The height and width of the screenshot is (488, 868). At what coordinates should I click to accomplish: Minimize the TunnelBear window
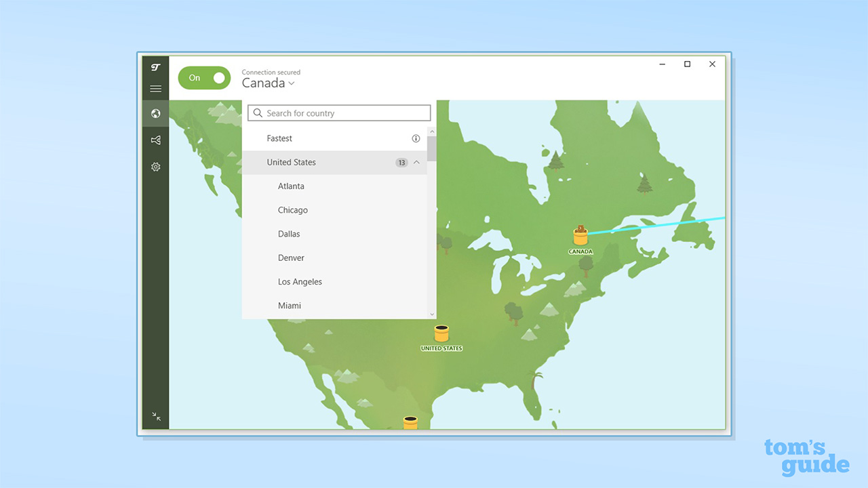(662, 64)
